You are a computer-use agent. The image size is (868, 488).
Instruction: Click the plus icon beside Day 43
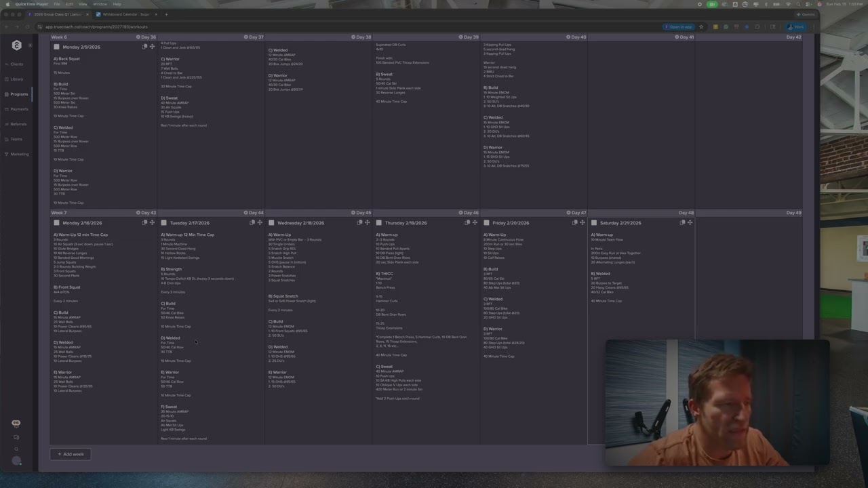click(x=138, y=213)
